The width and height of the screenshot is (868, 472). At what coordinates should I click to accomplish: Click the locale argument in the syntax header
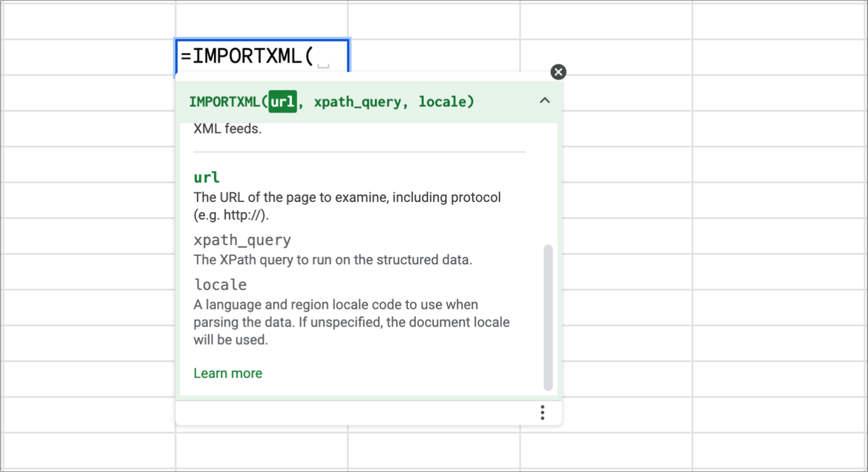pos(443,102)
